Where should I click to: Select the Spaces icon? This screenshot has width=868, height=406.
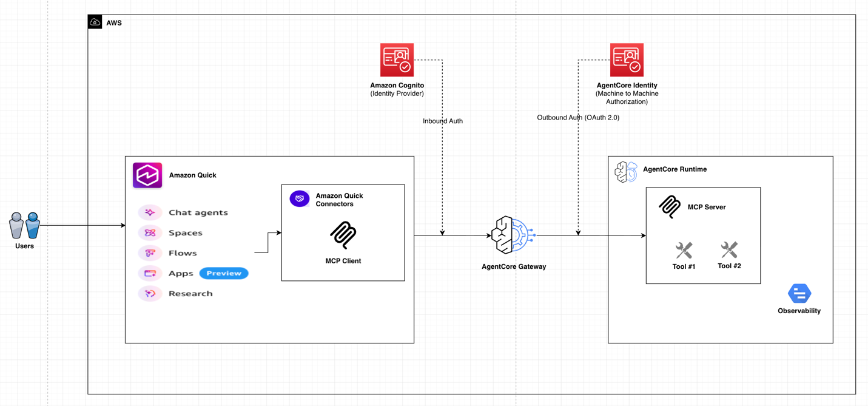click(150, 232)
